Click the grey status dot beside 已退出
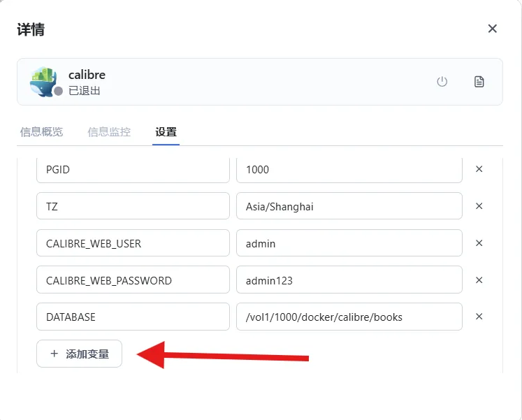The width and height of the screenshot is (522, 420). pos(58,91)
